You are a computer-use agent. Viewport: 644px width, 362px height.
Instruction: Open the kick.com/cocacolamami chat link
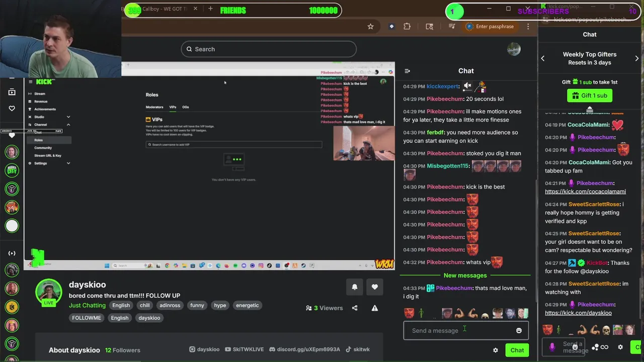(585, 192)
